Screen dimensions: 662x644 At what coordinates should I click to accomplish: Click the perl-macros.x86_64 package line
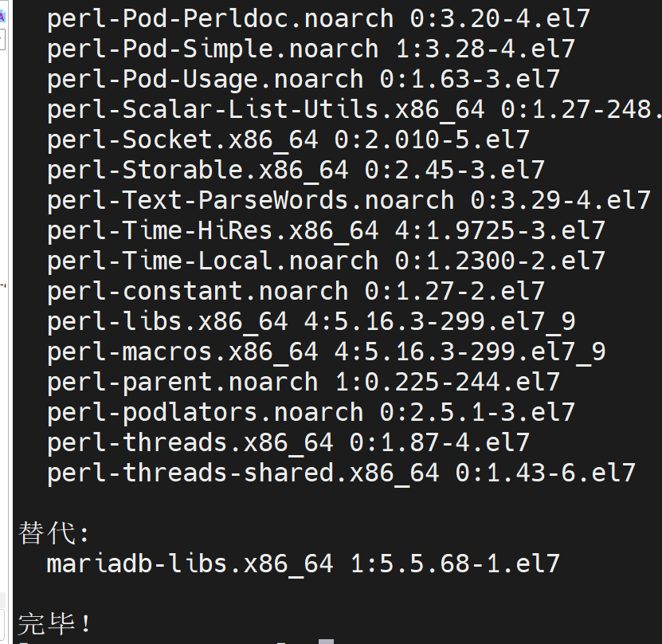(325, 351)
